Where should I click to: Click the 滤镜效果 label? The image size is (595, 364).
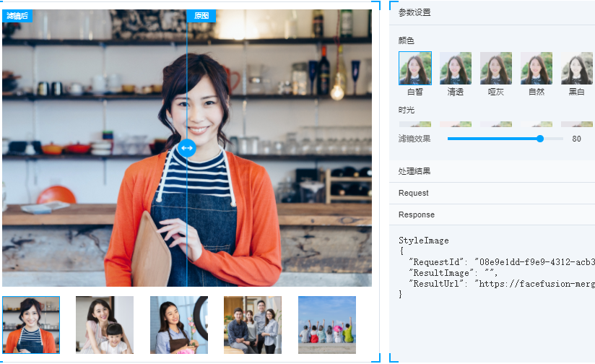pyautogui.click(x=414, y=139)
